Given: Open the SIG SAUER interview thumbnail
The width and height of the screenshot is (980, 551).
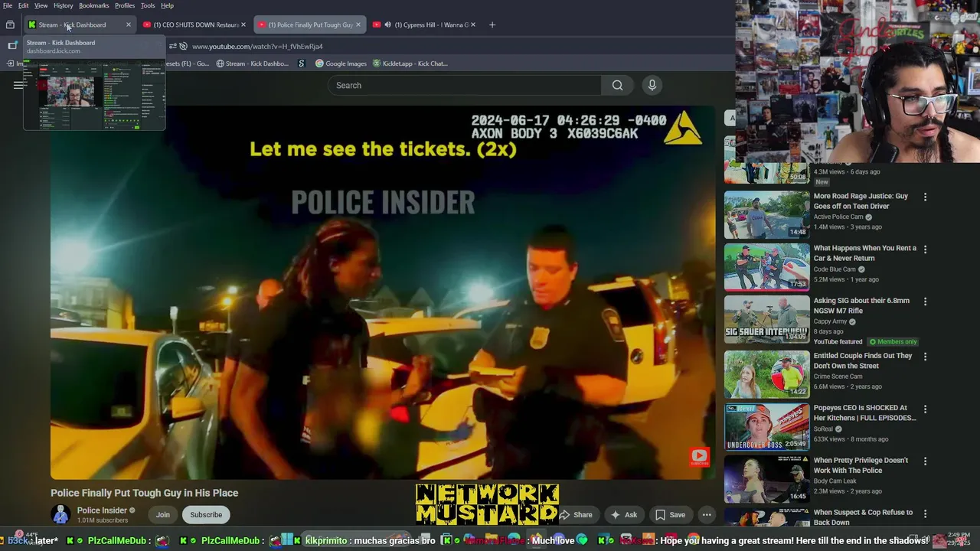Looking at the screenshot, I should click(x=766, y=319).
